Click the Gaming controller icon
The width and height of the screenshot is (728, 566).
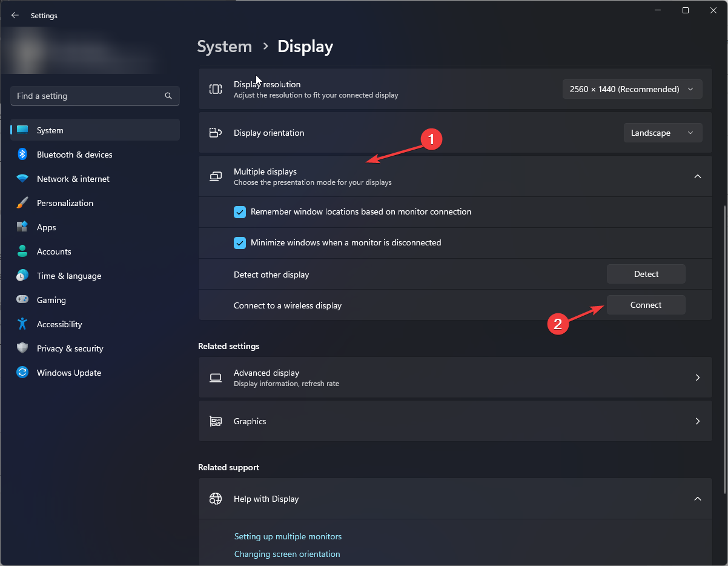click(x=22, y=300)
